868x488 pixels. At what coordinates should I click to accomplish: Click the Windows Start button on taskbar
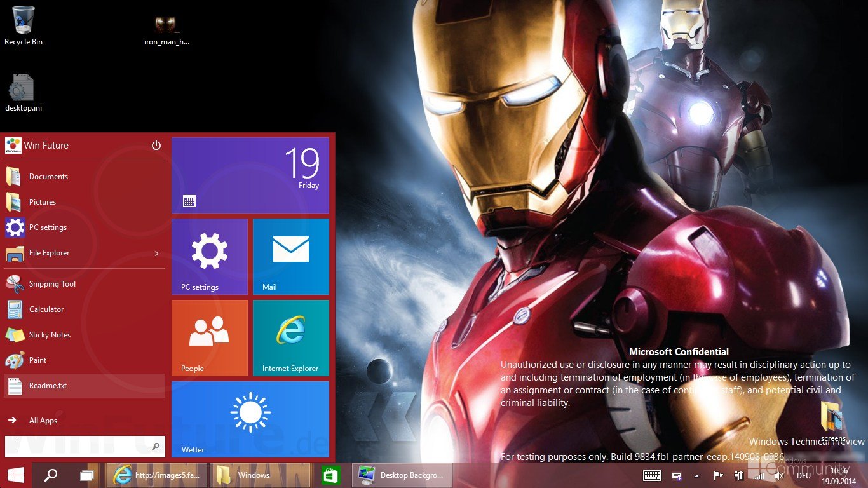coord(15,475)
